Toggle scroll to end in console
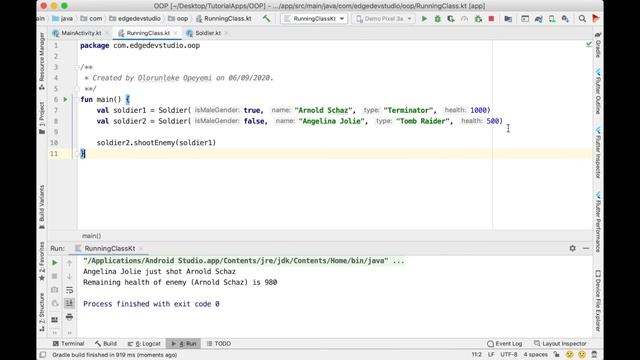The image size is (640, 360). 69,303
